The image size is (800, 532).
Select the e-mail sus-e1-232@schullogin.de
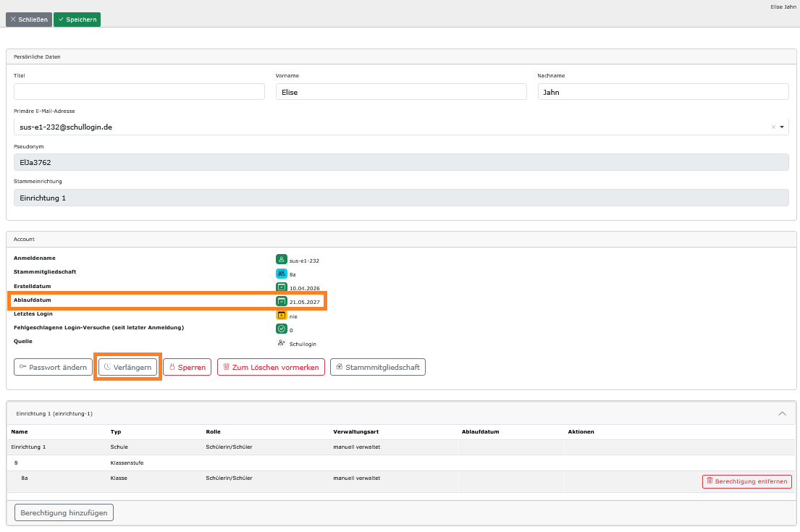tap(66, 127)
